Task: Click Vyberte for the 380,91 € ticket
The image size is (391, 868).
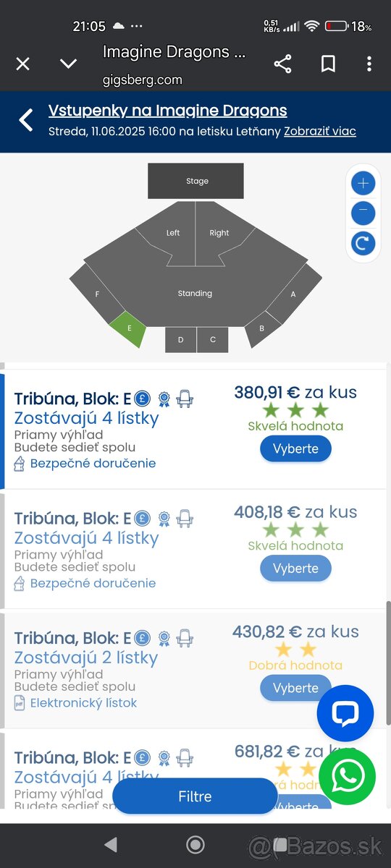Action: (x=295, y=448)
